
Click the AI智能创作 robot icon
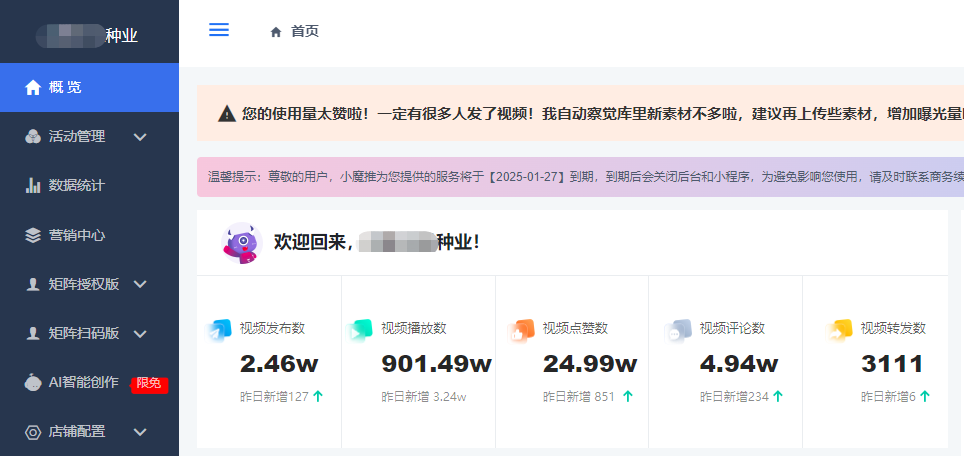pyautogui.click(x=33, y=383)
